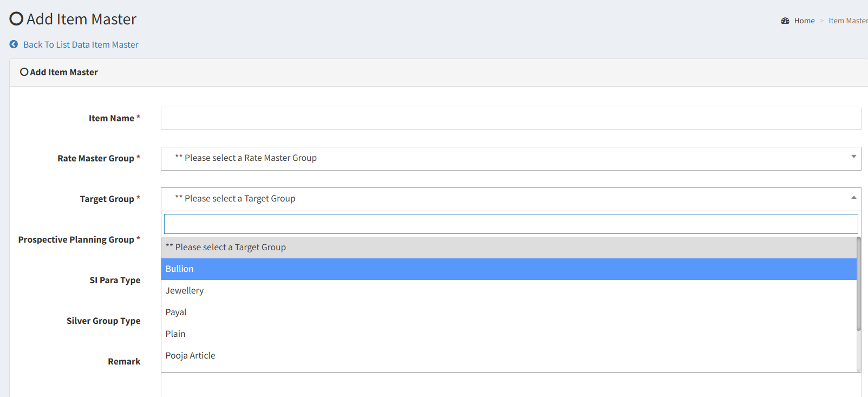Choose Jewellery in the Target Group list

tap(508, 291)
